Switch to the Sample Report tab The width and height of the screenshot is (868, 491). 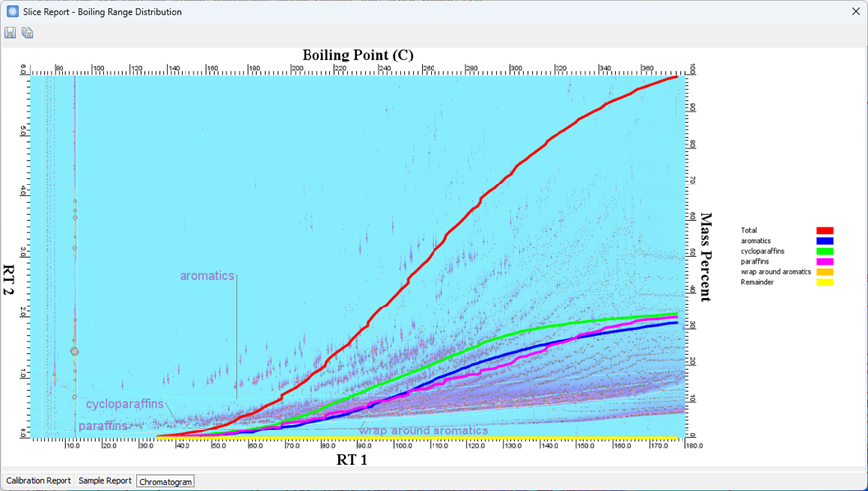pos(105,481)
